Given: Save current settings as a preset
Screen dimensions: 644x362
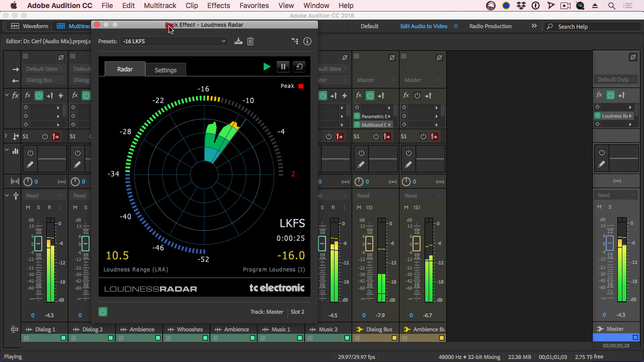Looking at the screenshot, I should [x=238, y=41].
